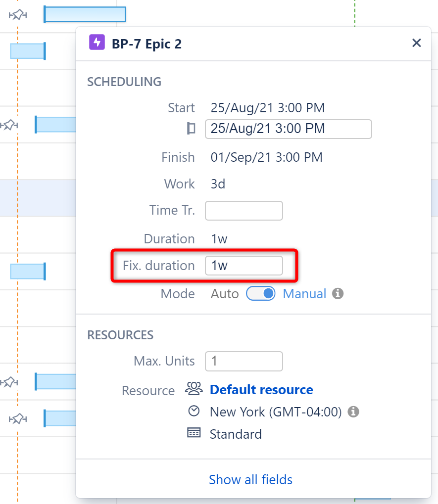
Task: Open the Show all fields link
Action: click(250, 479)
